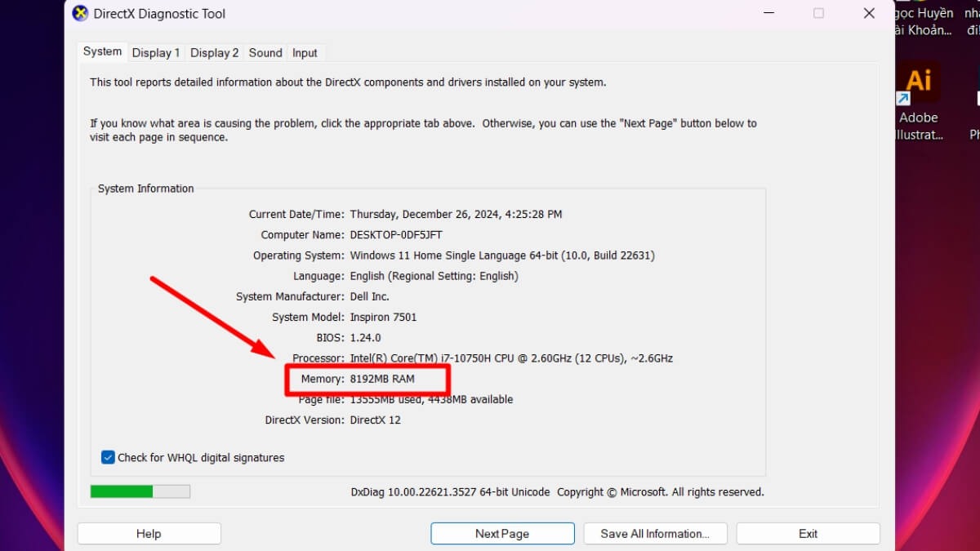Minimize the DirectX Diagnostic Tool window
Image resolution: width=980 pixels, height=551 pixels.
coord(768,13)
